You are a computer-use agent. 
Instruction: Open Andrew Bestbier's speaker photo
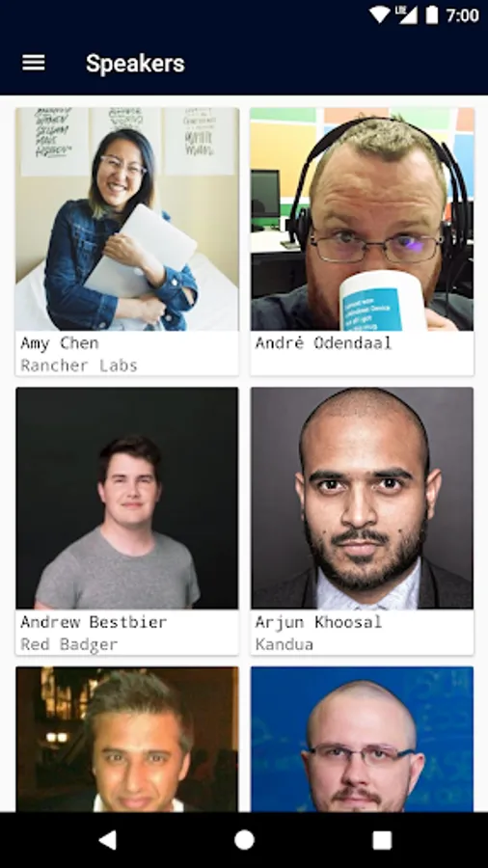pyautogui.click(x=127, y=499)
